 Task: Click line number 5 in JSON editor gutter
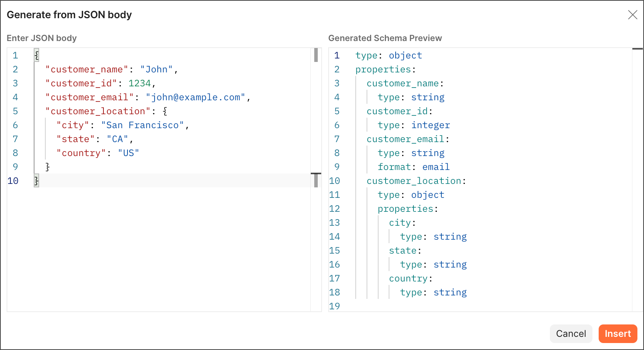tap(15, 112)
